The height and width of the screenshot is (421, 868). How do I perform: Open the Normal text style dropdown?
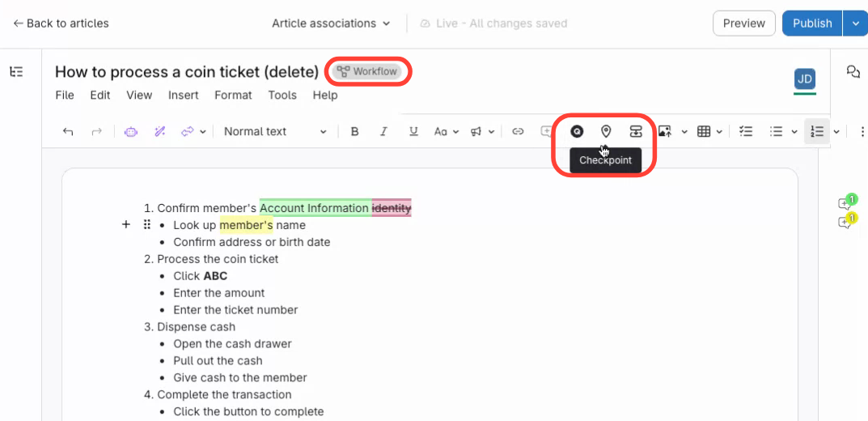click(275, 131)
